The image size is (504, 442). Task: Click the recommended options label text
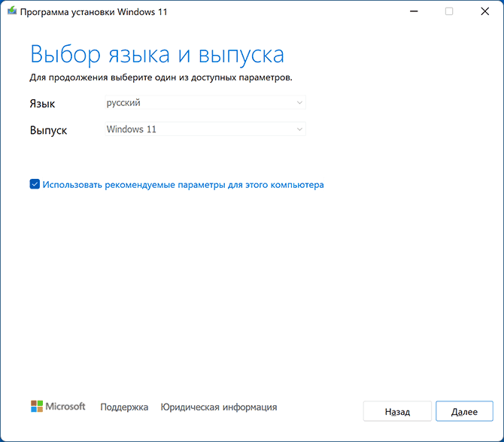(x=183, y=185)
